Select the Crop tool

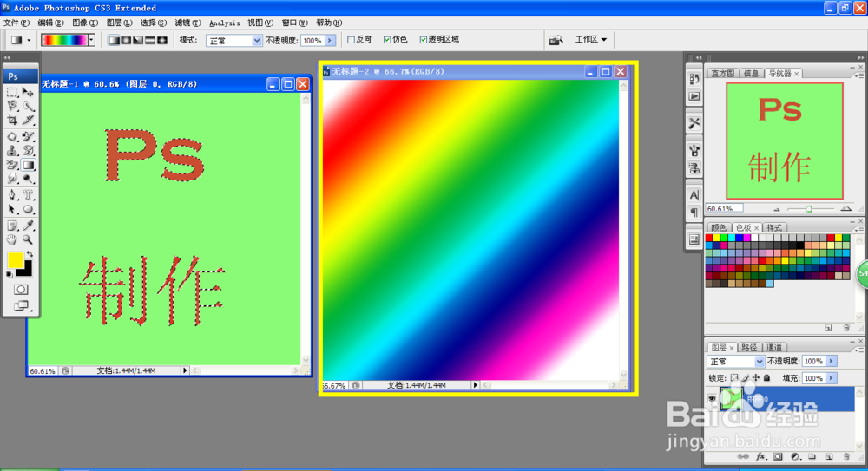[12, 120]
